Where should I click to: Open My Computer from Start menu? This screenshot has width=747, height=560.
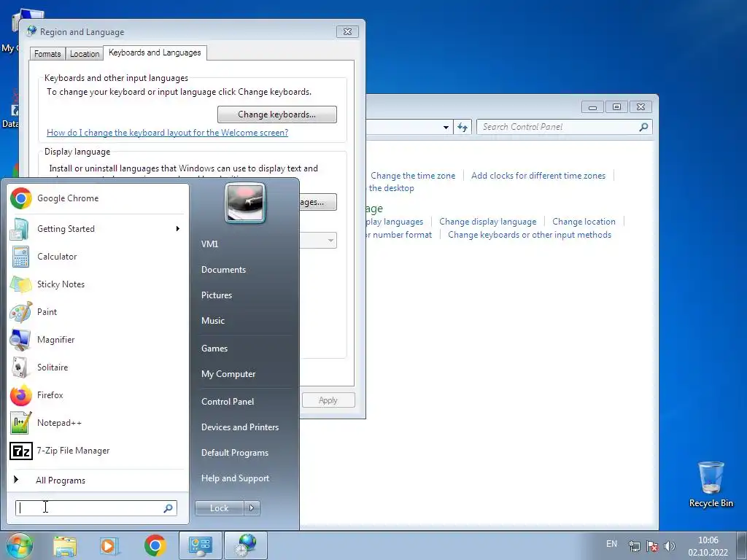[x=228, y=374]
